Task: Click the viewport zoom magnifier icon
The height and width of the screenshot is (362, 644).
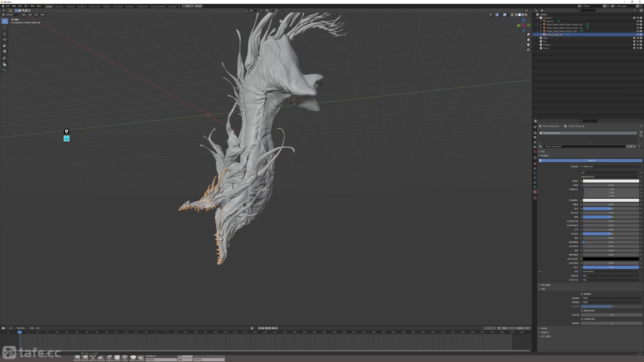Action: coord(528,34)
